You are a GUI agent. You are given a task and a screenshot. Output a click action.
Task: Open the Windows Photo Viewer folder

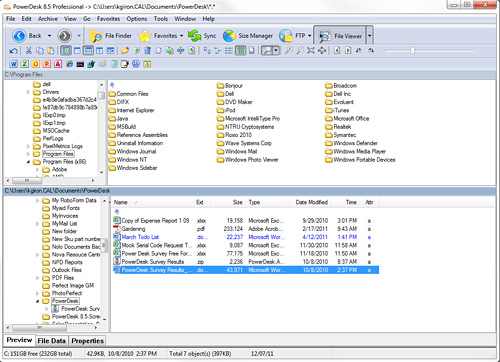[x=248, y=160]
